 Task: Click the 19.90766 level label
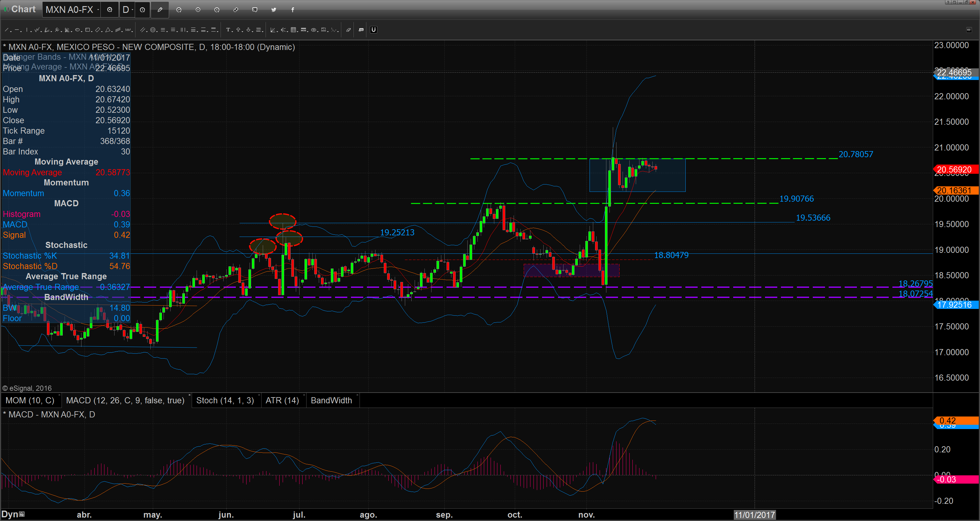pos(797,199)
